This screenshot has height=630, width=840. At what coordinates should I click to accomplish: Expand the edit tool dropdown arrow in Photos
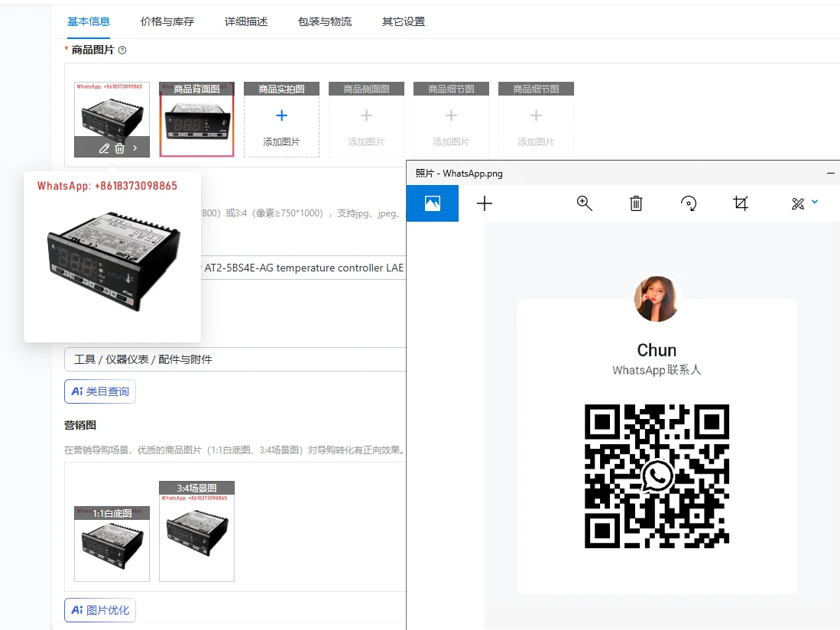pyautogui.click(x=815, y=202)
